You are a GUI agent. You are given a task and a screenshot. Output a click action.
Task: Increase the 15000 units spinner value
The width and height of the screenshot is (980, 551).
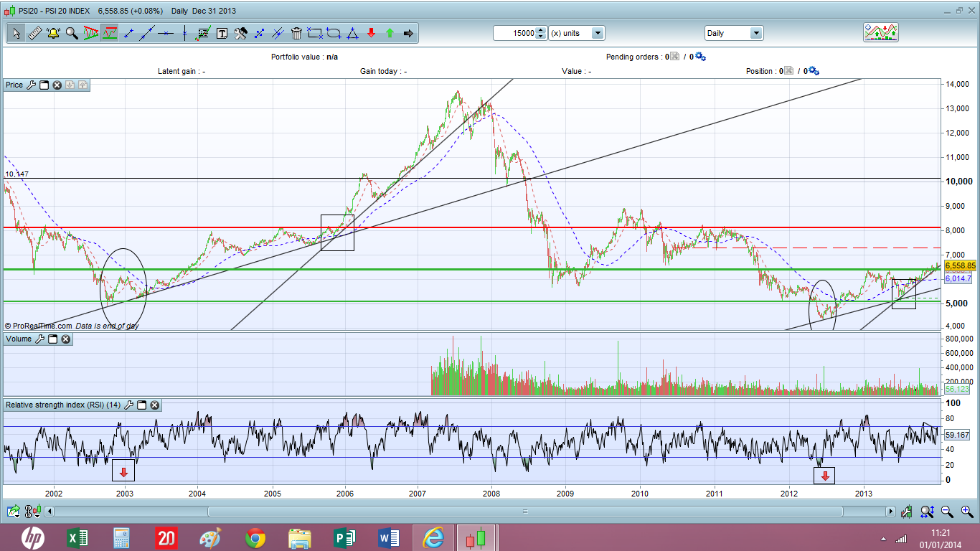(x=540, y=30)
